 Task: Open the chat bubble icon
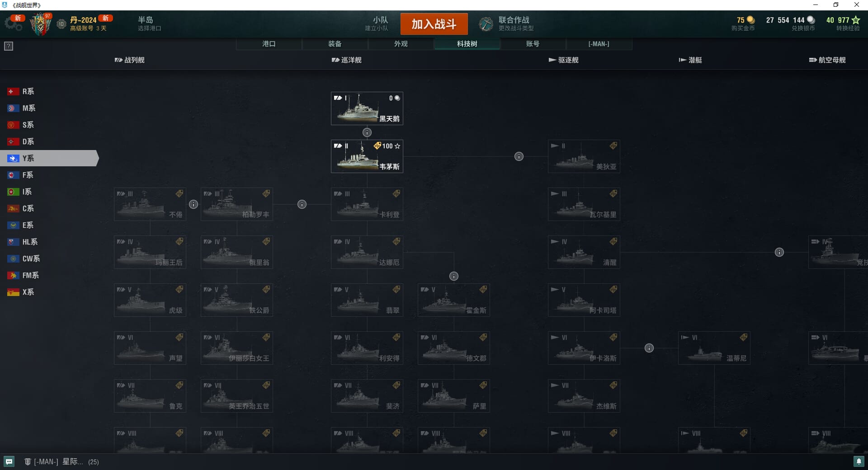pyautogui.click(x=9, y=461)
